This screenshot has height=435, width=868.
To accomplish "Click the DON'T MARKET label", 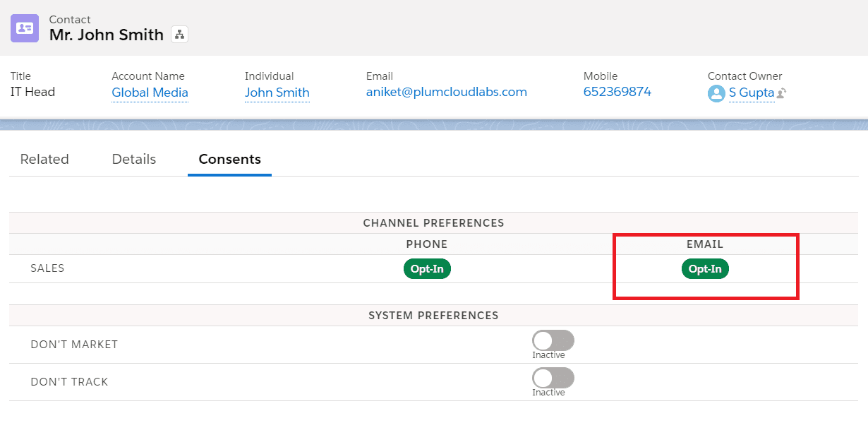I will 74,345.
